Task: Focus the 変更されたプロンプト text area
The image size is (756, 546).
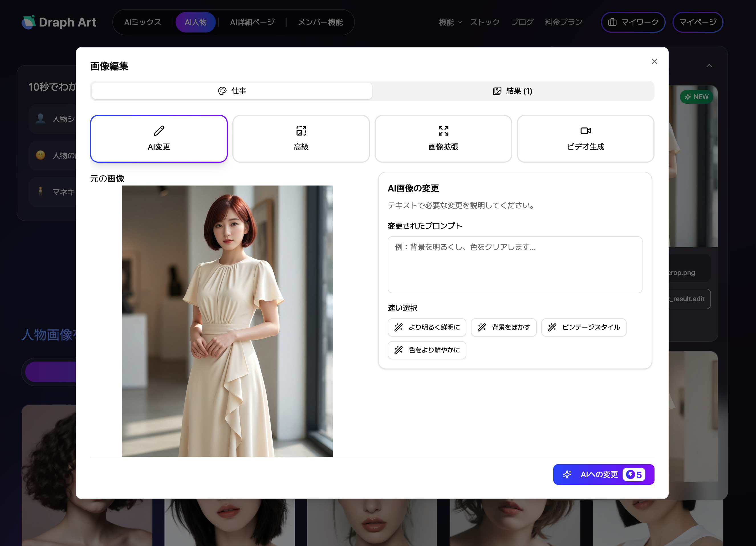Action: [515, 265]
